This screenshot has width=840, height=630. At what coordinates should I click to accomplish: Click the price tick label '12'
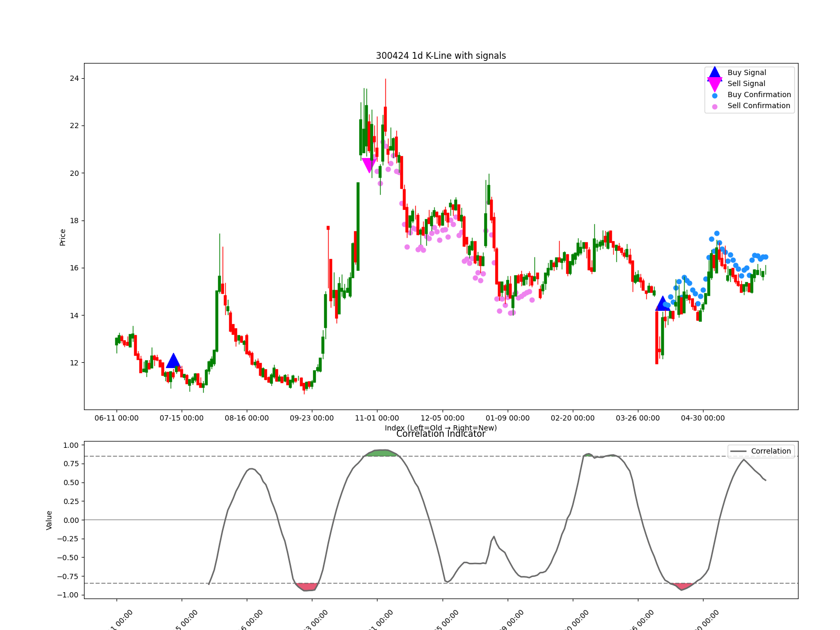pos(75,363)
